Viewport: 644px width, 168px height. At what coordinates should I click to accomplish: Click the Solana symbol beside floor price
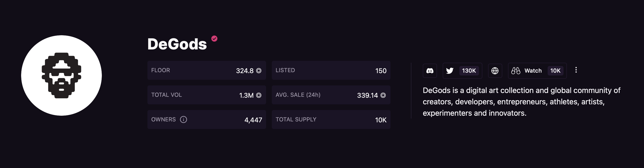click(x=259, y=71)
